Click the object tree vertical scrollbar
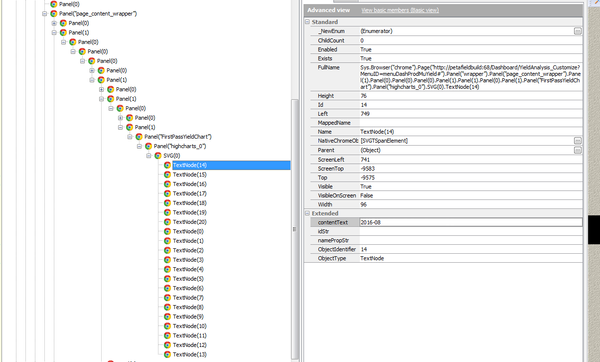The image size is (600, 362). point(294,229)
